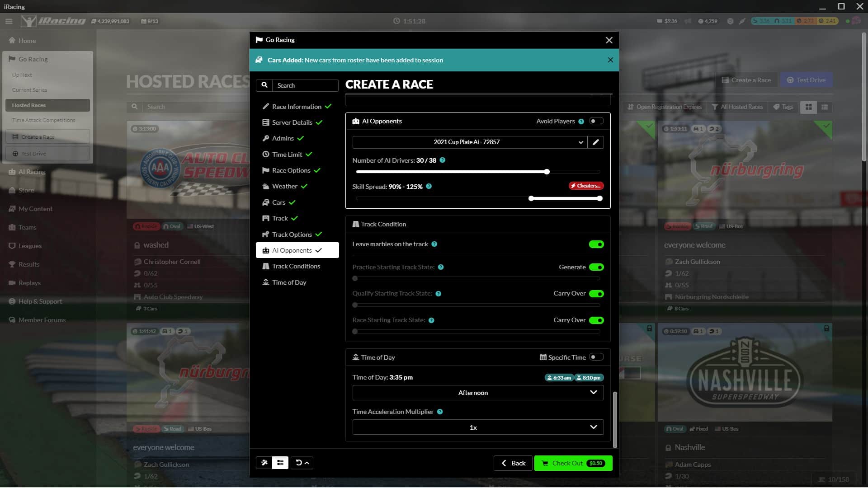The height and width of the screenshot is (488, 868).
Task: Enable Avoid Players for AI opponents
Action: (x=596, y=121)
